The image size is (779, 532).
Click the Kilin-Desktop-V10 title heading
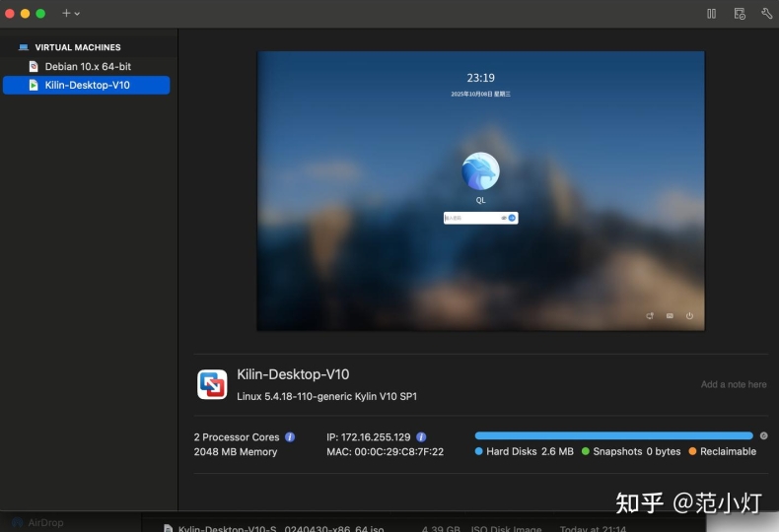click(x=293, y=374)
